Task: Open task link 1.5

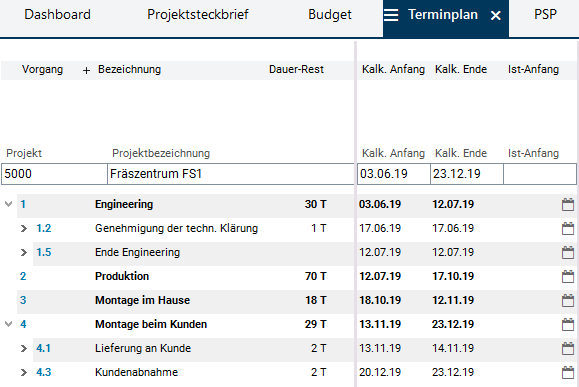Action: pyautogui.click(x=44, y=252)
